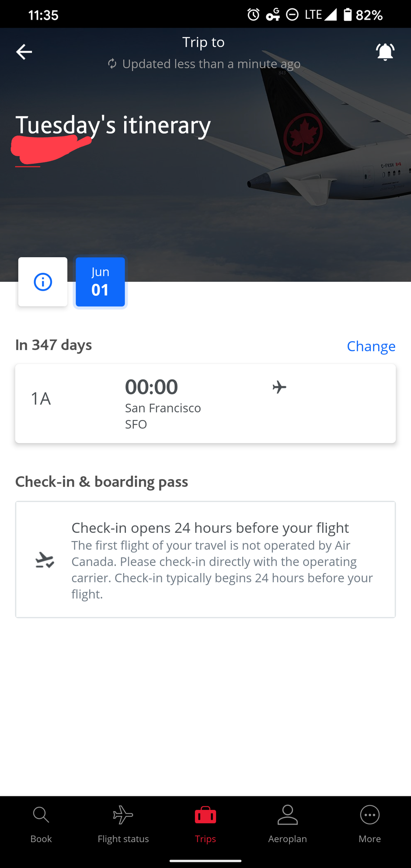Open the check-in information card
Viewport: 411px width, 868px height.
pos(205,560)
